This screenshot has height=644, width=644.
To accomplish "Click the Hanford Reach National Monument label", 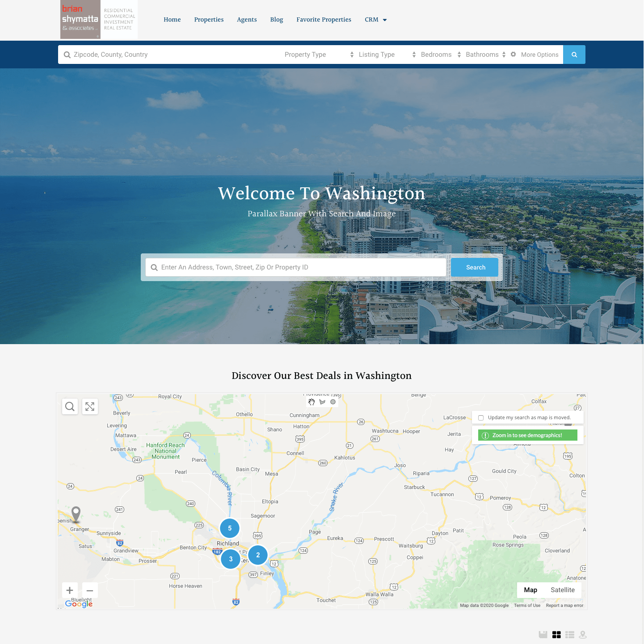I will (165, 451).
